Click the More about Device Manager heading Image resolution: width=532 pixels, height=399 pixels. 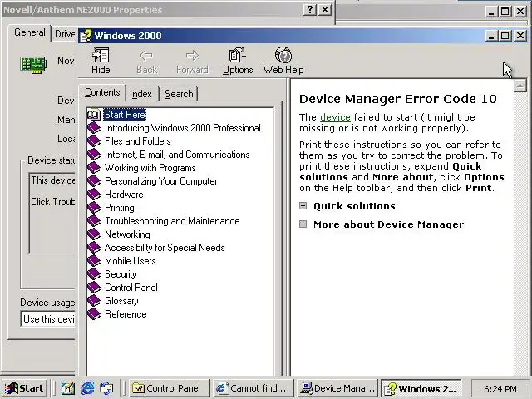tap(388, 224)
